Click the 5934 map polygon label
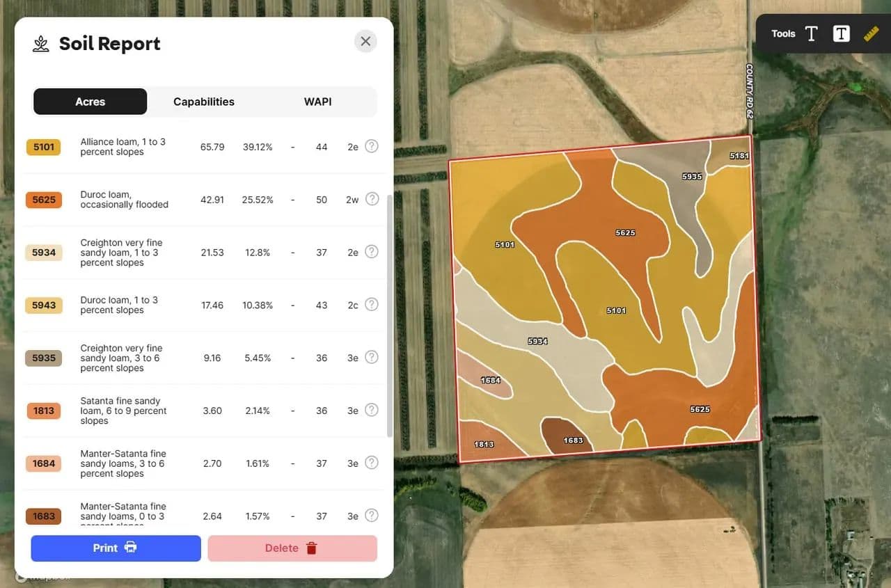 tap(537, 341)
